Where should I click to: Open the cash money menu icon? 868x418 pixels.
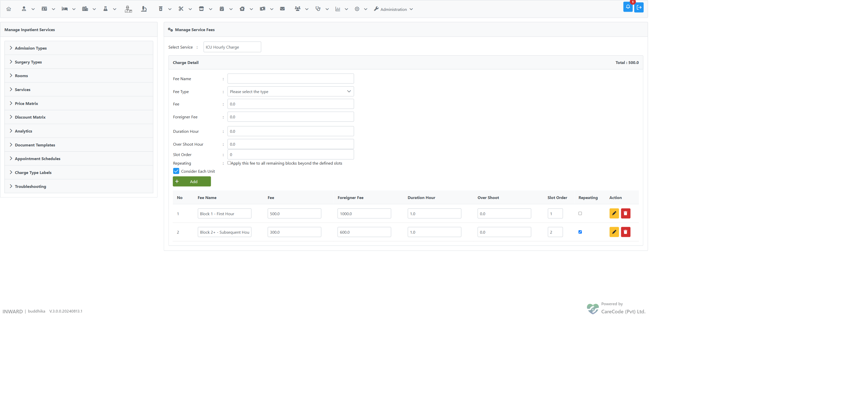tap(263, 9)
